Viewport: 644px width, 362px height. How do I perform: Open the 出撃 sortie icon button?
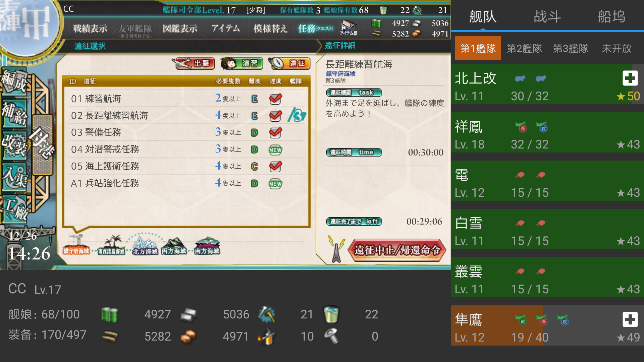click(193, 63)
